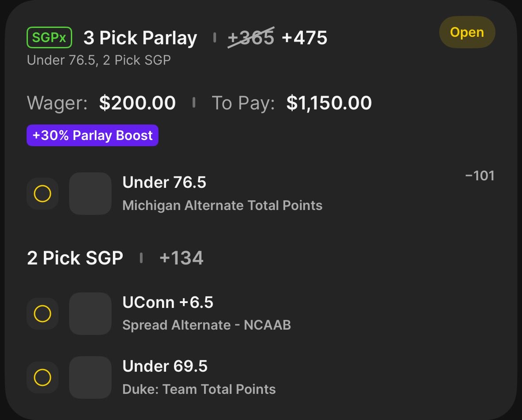Image resolution: width=522 pixels, height=420 pixels.
Task: Click the Spread Alternate - NCAAB label
Action: click(206, 325)
